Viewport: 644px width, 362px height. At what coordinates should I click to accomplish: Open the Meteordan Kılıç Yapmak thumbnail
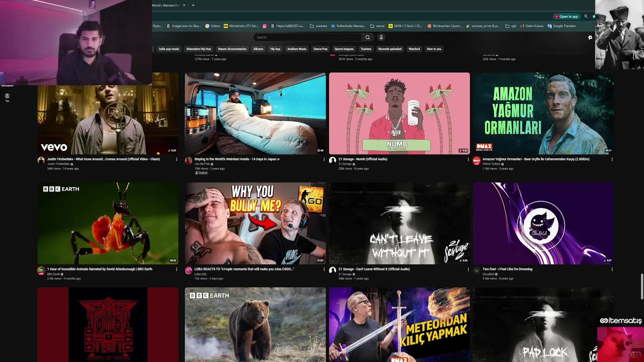[x=399, y=325]
